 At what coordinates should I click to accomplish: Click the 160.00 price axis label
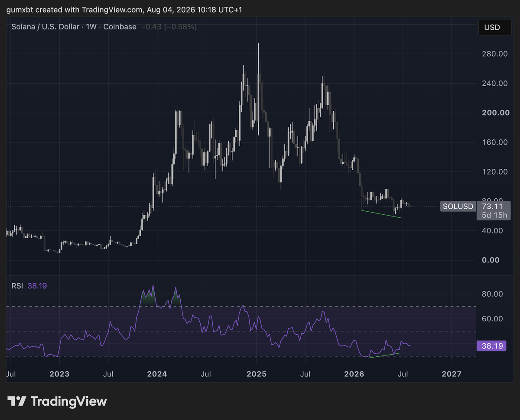click(496, 142)
